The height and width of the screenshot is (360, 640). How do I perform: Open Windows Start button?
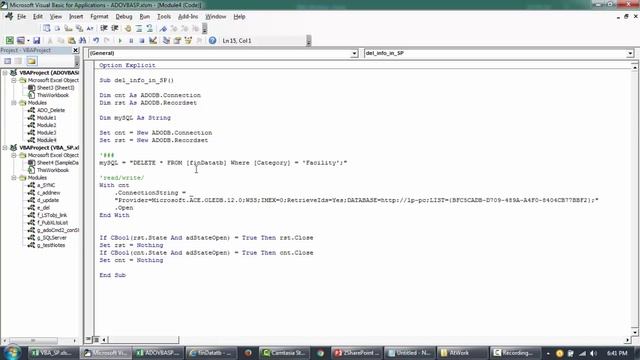[x=12, y=352]
